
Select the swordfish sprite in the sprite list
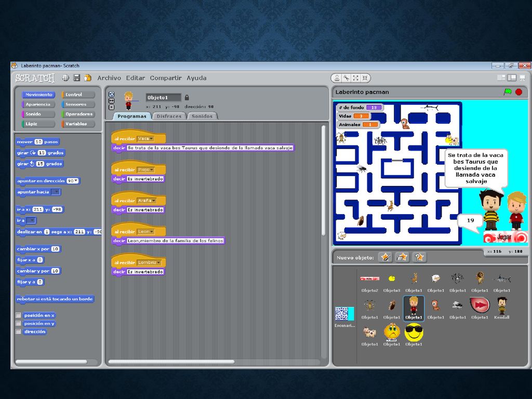(502, 282)
